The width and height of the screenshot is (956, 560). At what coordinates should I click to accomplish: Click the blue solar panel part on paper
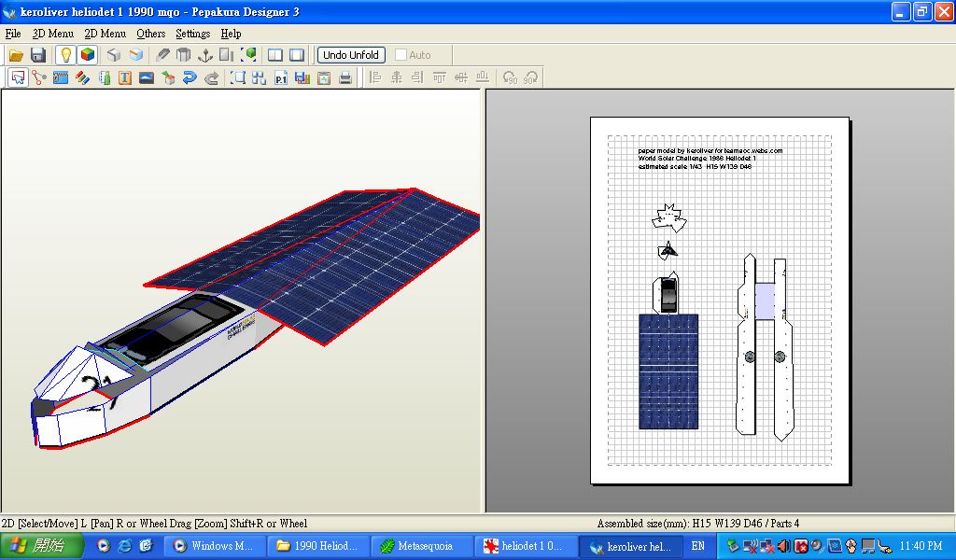pos(668,371)
